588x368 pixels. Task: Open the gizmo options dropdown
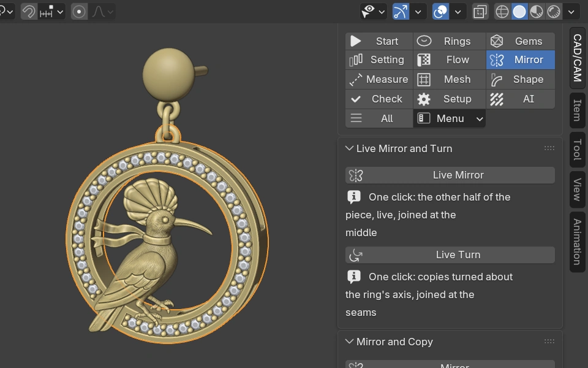pyautogui.click(x=418, y=12)
